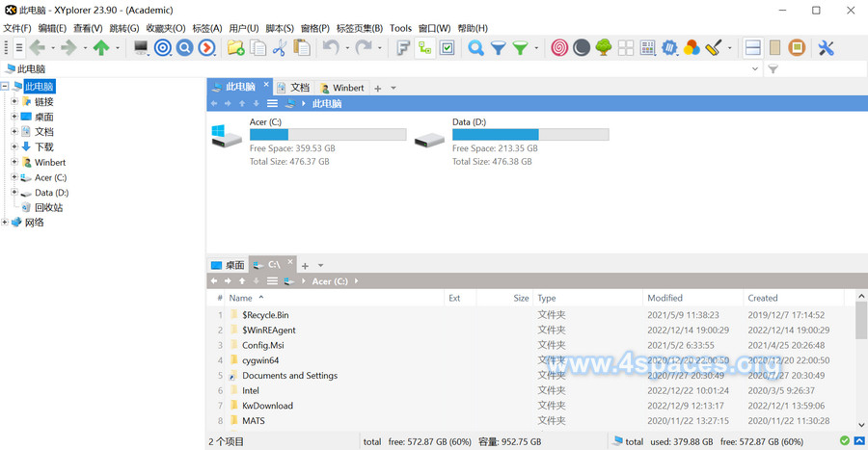868x450 pixels.
Task: Click the New Folder toolbar icon
Action: coord(235,47)
